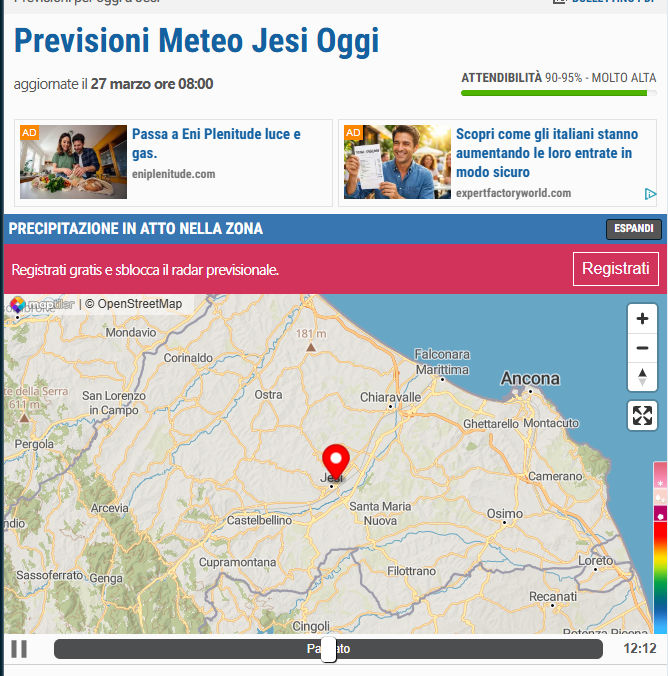Zoom out on the radar map

pyautogui.click(x=642, y=348)
